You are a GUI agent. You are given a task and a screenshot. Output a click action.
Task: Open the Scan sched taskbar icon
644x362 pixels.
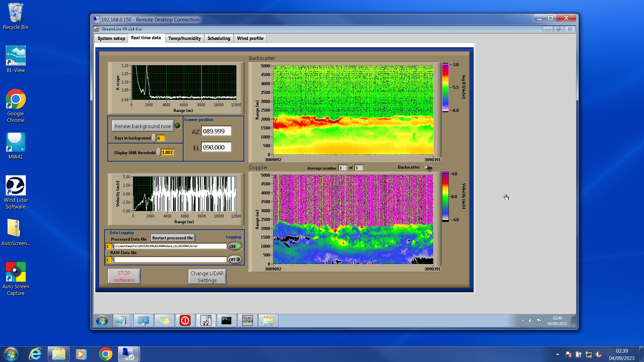point(247,321)
